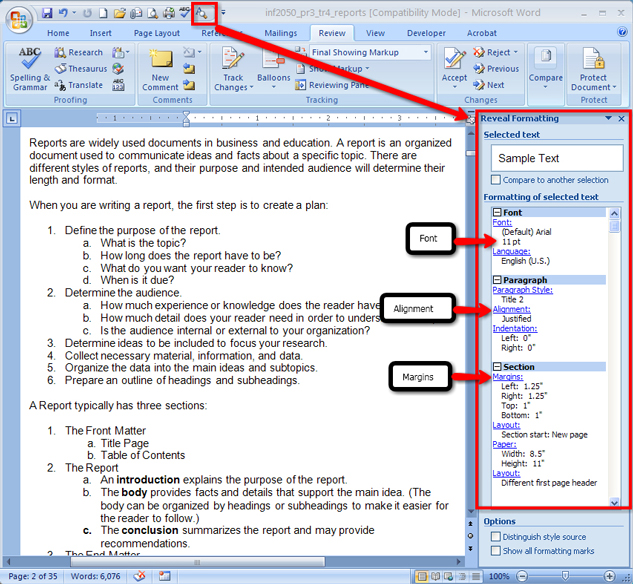
Task: Open the Office button menu
Action: [19, 19]
